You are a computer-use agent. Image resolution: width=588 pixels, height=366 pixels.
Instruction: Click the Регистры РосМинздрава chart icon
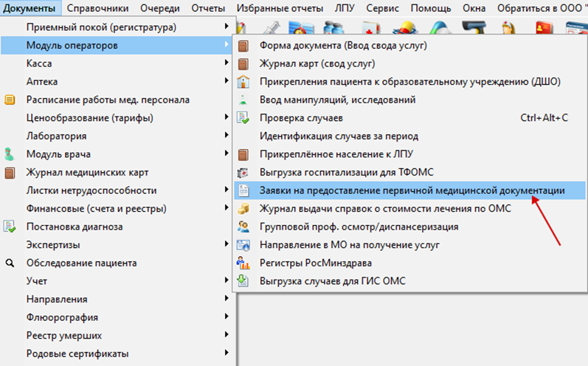[243, 263]
